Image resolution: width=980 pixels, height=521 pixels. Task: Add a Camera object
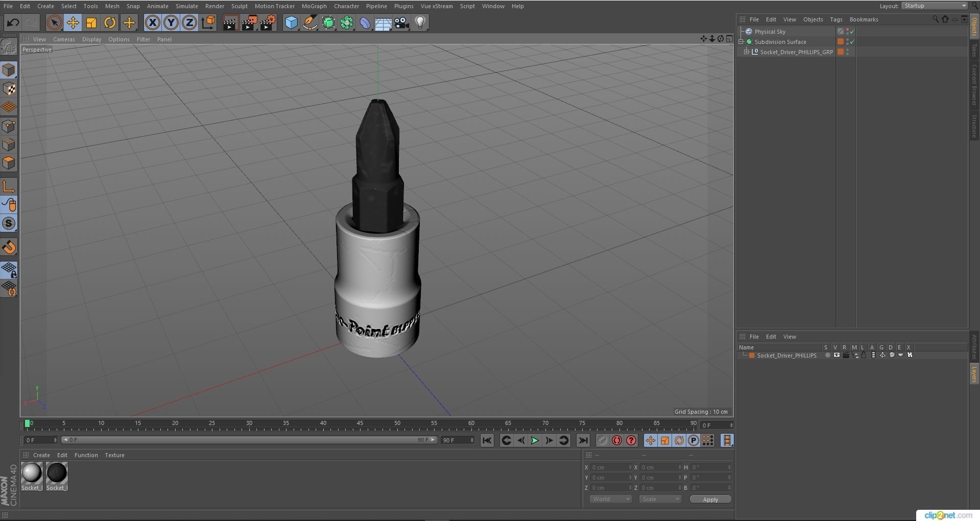pos(402,22)
